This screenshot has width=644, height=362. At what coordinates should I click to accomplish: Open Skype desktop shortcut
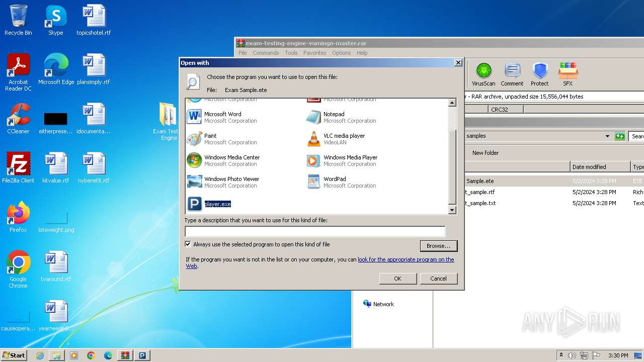(x=56, y=20)
